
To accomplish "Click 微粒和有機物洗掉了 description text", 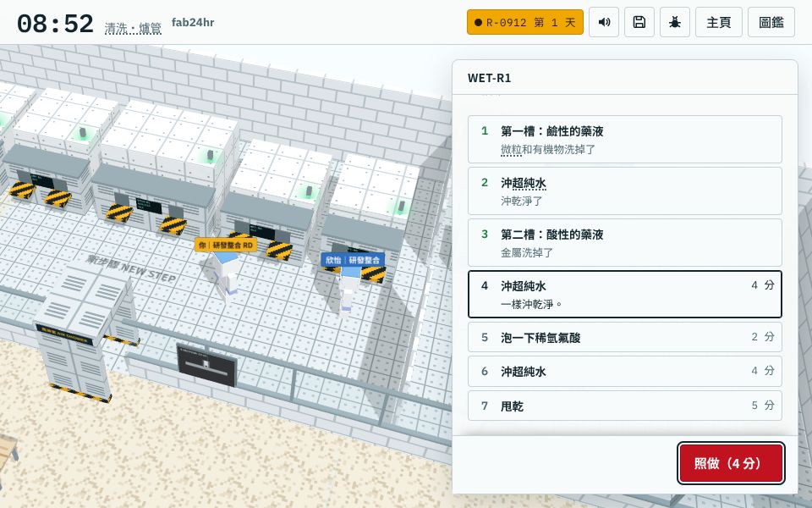I will (548, 149).
